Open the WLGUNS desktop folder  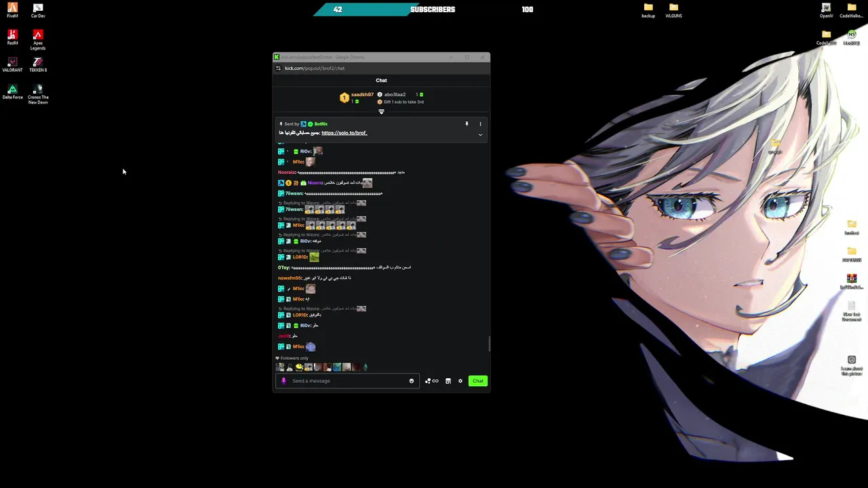[x=673, y=10]
